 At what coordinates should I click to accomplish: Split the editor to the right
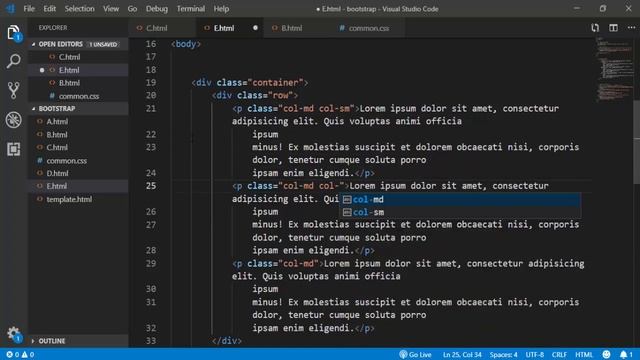pyautogui.click(x=613, y=28)
